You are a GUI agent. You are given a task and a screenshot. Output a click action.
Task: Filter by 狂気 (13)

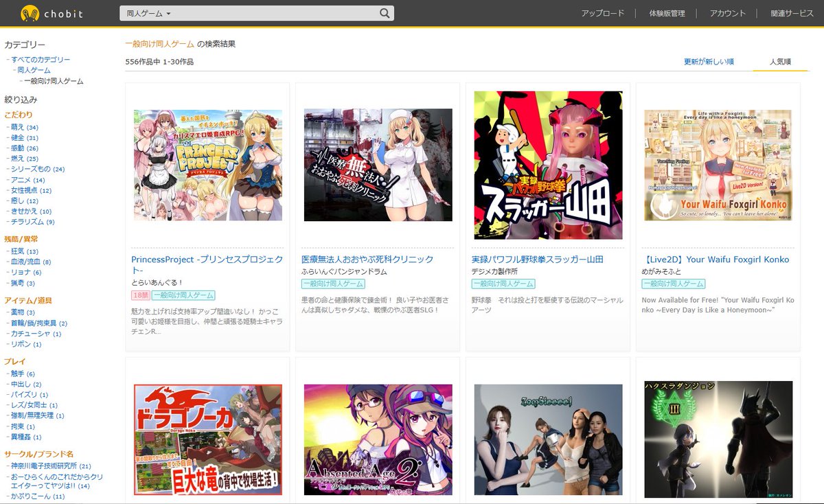pos(25,251)
